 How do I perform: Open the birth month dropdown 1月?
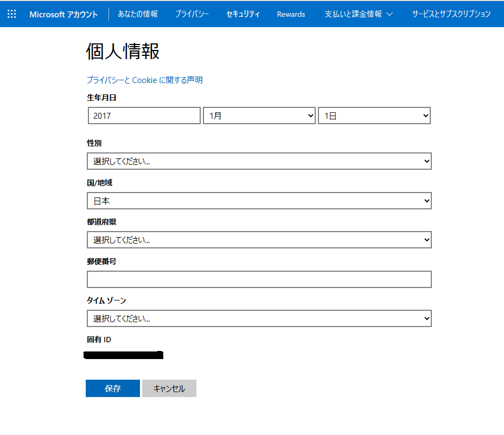pos(259,116)
